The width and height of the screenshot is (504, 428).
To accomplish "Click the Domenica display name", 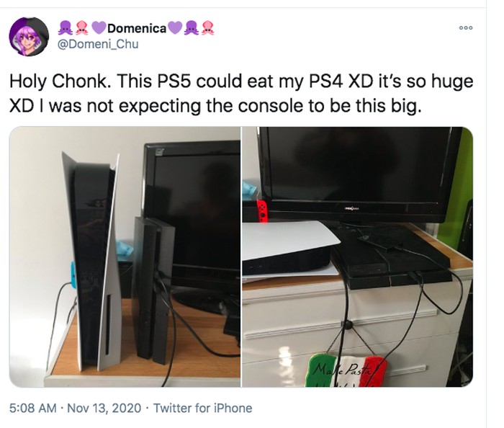I will click(137, 28).
